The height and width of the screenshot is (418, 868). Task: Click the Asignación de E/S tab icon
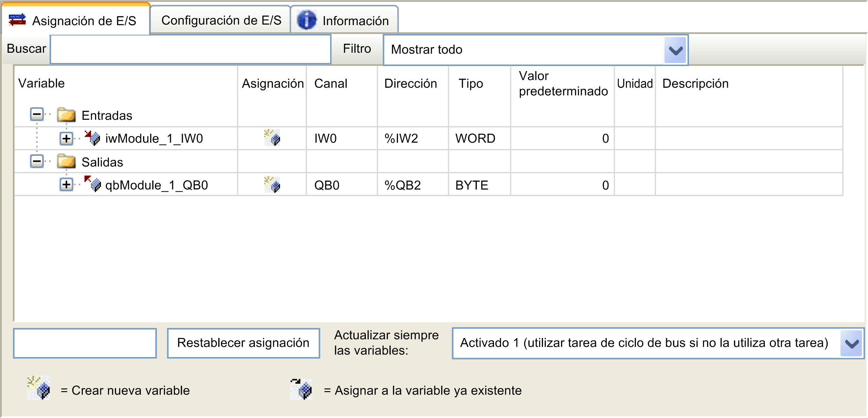[17, 20]
